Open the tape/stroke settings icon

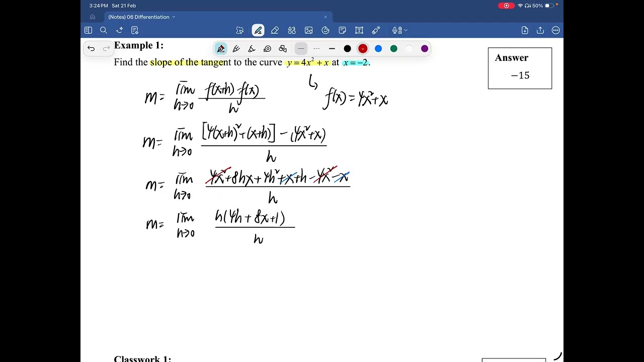268,49
